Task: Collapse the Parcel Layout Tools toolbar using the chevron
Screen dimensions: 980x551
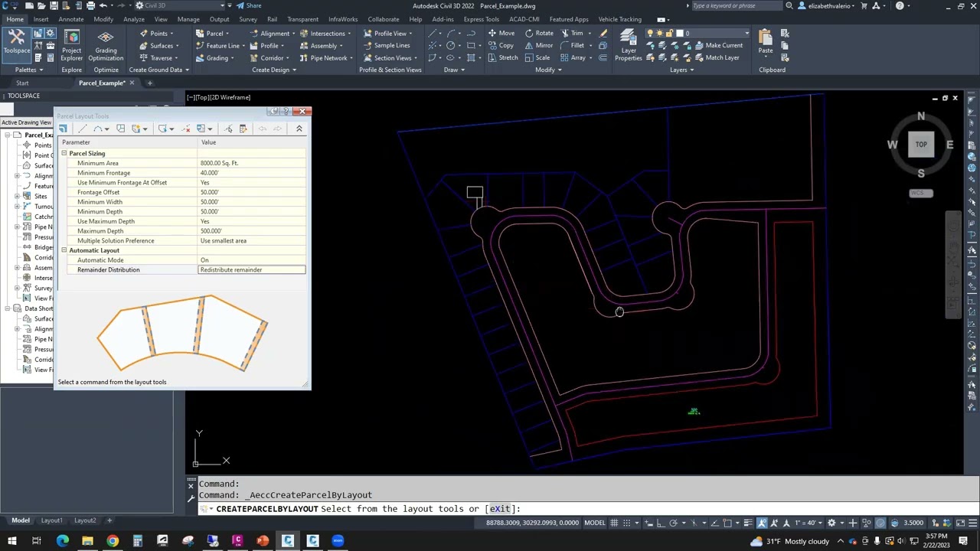Action: 299,129
